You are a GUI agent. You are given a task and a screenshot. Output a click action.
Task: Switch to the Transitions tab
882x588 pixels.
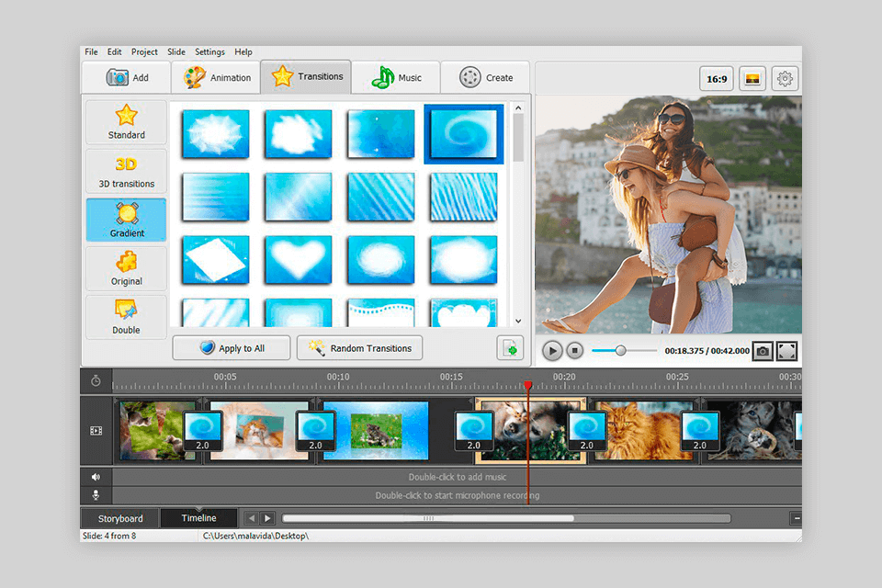307,76
